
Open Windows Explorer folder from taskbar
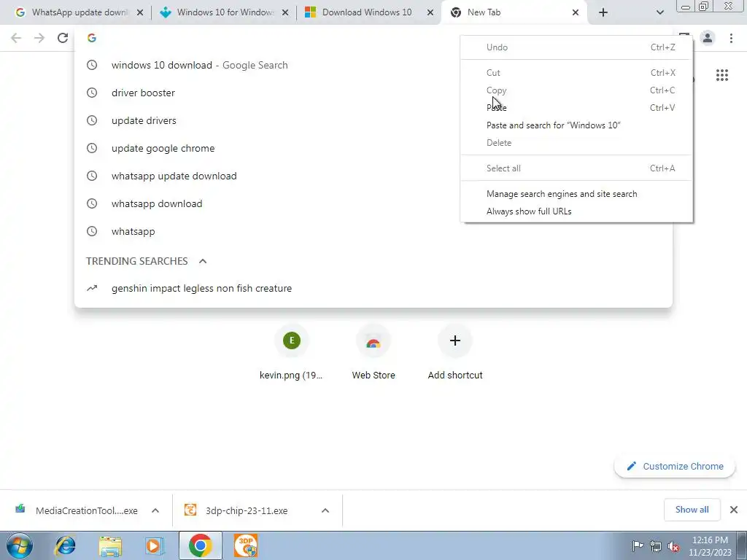(x=110, y=545)
